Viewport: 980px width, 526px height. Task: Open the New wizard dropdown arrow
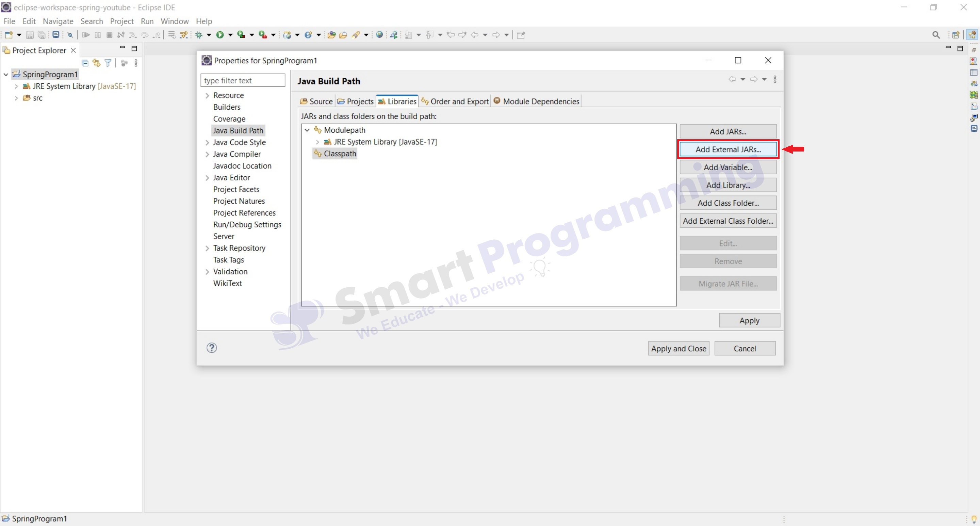point(19,35)
